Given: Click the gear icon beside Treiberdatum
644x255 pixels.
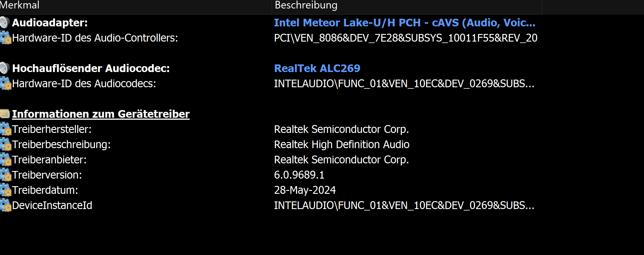Looking at the screenshot, I should pyautogui.click(x=5, y=190).
